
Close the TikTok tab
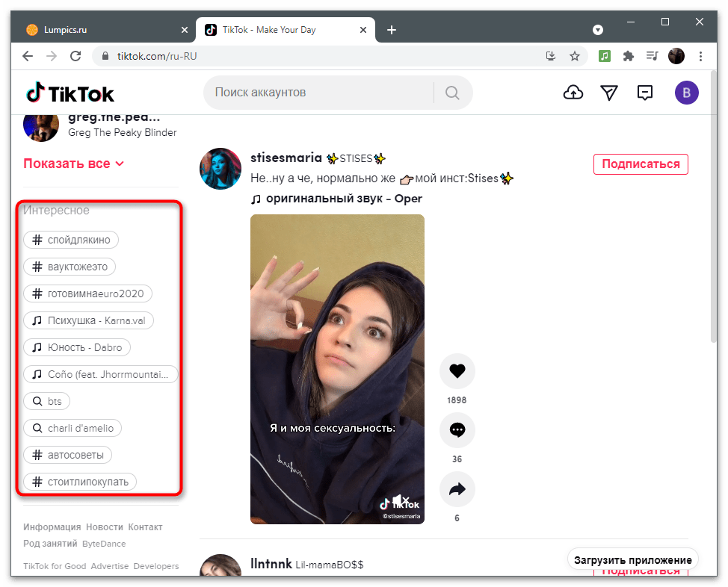363,30
